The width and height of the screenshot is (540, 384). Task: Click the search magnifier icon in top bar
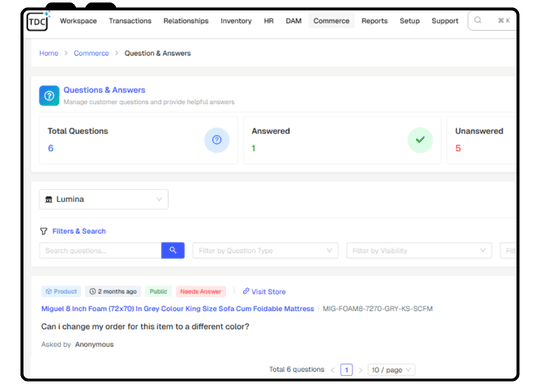478,20
